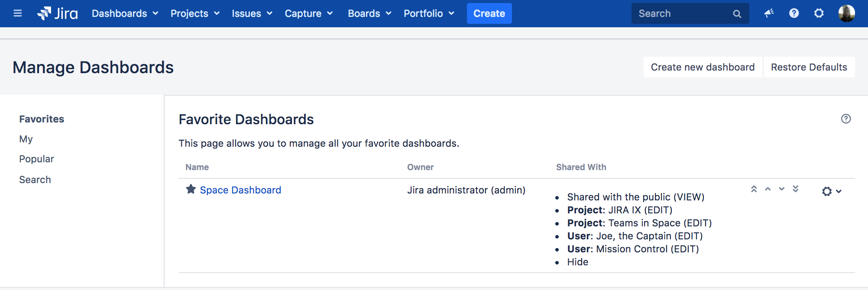Click the Jira logo
868x290 pixels.
click(58, 13)
